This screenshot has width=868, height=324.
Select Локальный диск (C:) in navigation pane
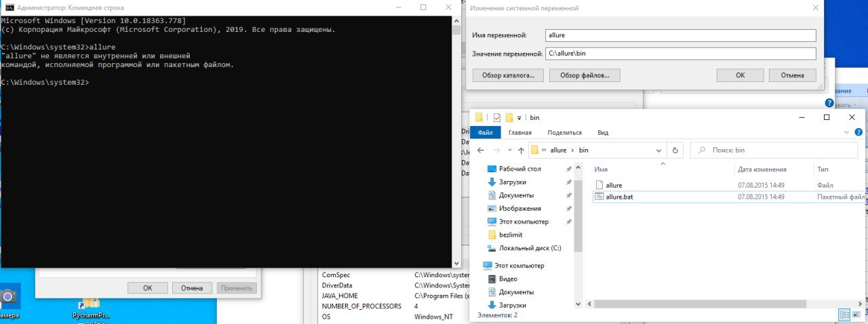pyautogui.click(x=530, y=249)
